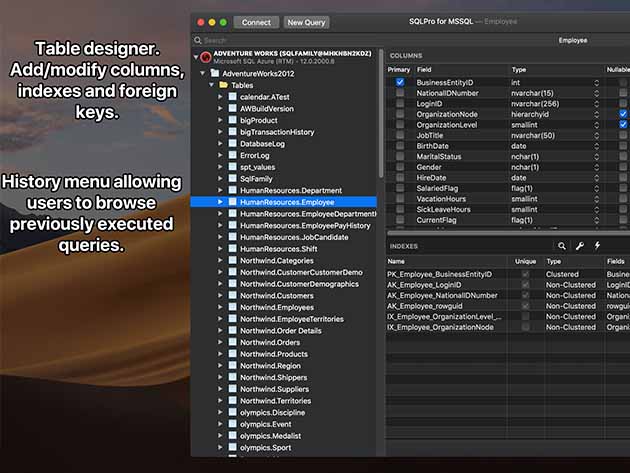
Task: Toggle Unique checkbox for IX_Employee_OrganizationNode index
Action: pyautogui.click(x=525, y=327)
